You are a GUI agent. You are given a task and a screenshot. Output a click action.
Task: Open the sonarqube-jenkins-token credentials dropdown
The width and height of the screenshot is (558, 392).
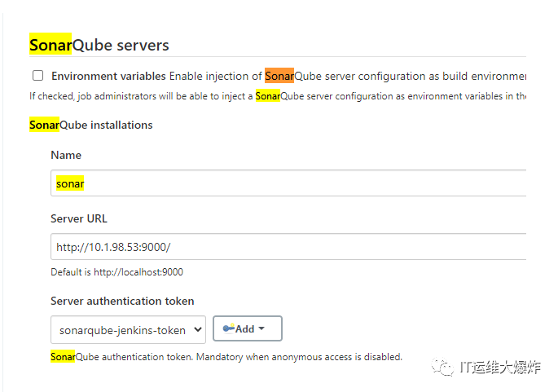point(128,330)
